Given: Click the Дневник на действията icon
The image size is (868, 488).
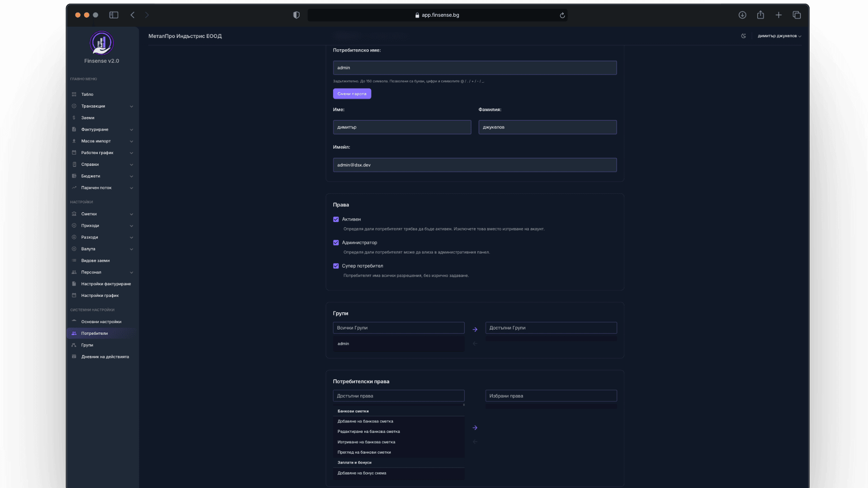Looking at the screenshot, I should click(74, 357).
